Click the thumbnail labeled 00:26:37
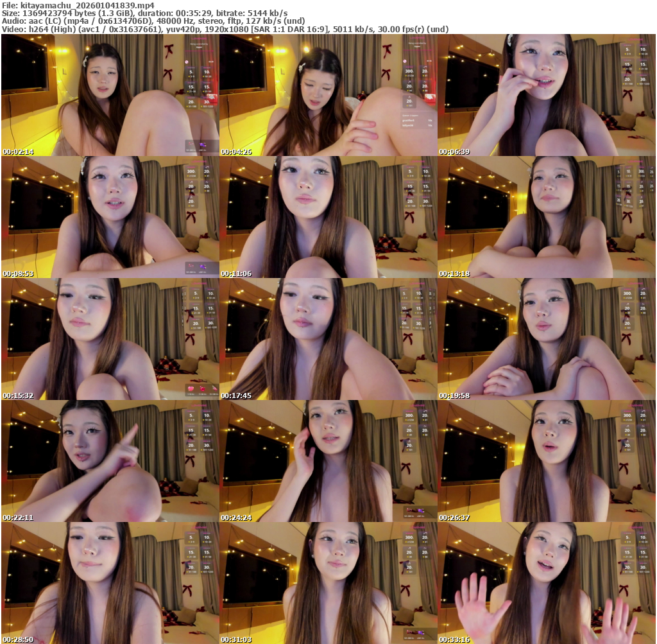This screenshot has height=644, width=657. pos(546,461)
